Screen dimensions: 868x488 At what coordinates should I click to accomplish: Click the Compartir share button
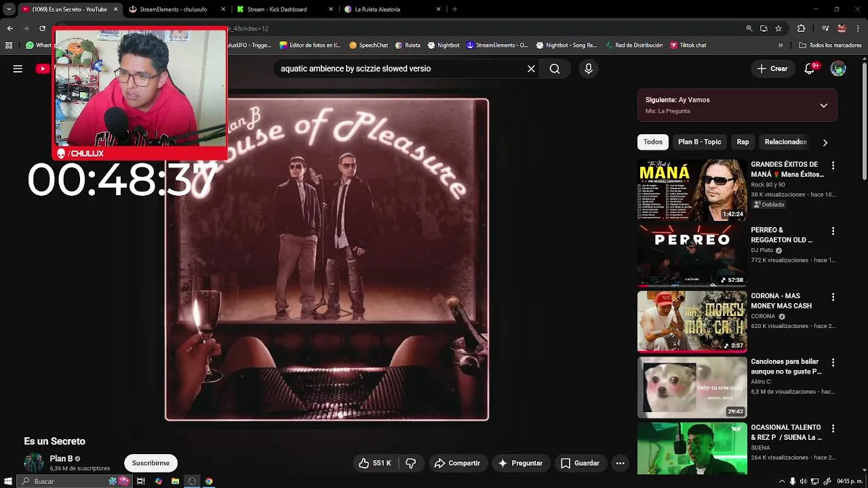pos(457,463)
